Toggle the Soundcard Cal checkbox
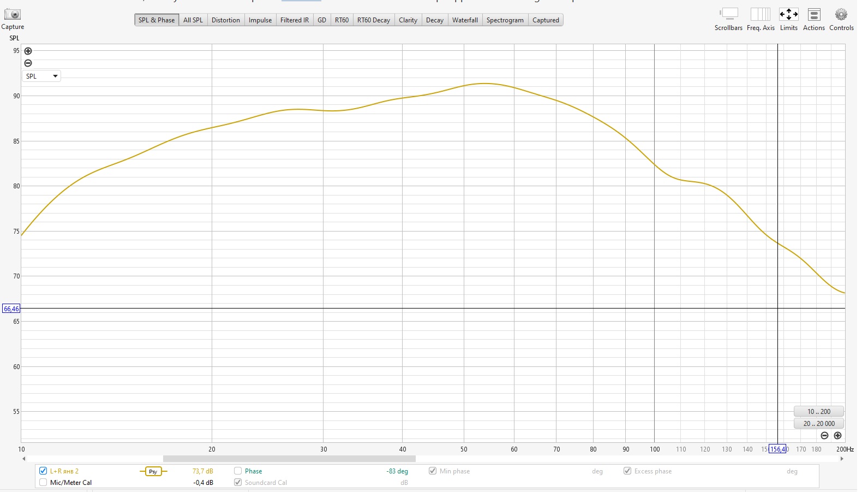The width and height of the screenshot is (868, 492). point(238,482)
